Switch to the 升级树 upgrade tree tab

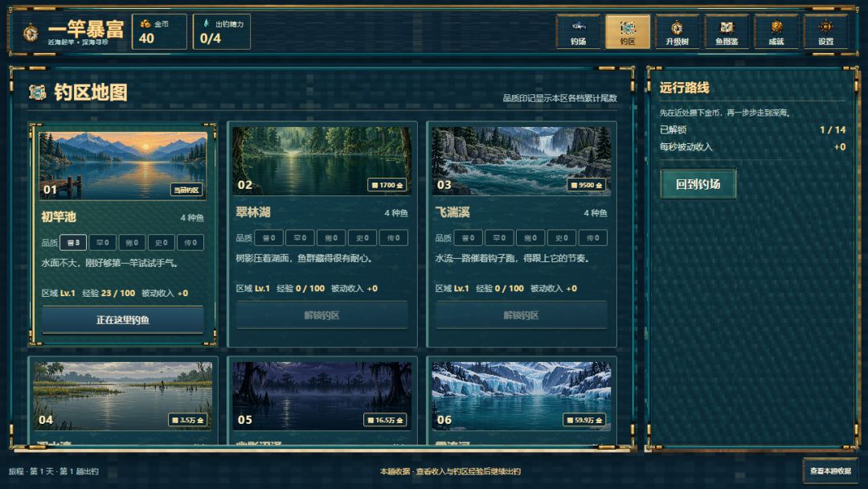coord(677,32)
